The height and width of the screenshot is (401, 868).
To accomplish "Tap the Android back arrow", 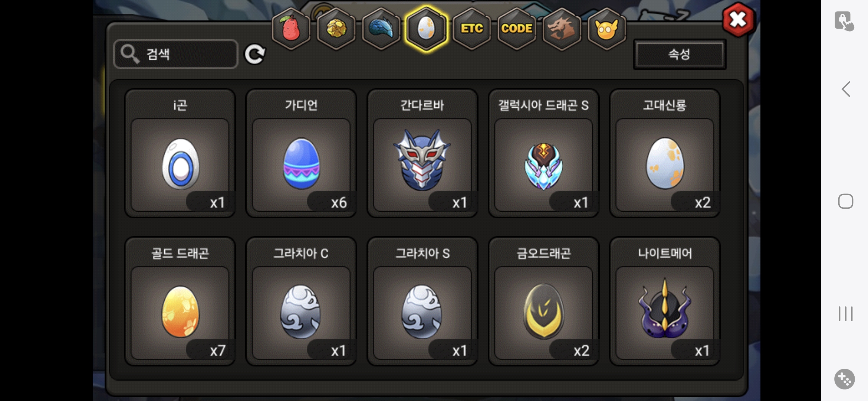I will [x=846, y=89].
